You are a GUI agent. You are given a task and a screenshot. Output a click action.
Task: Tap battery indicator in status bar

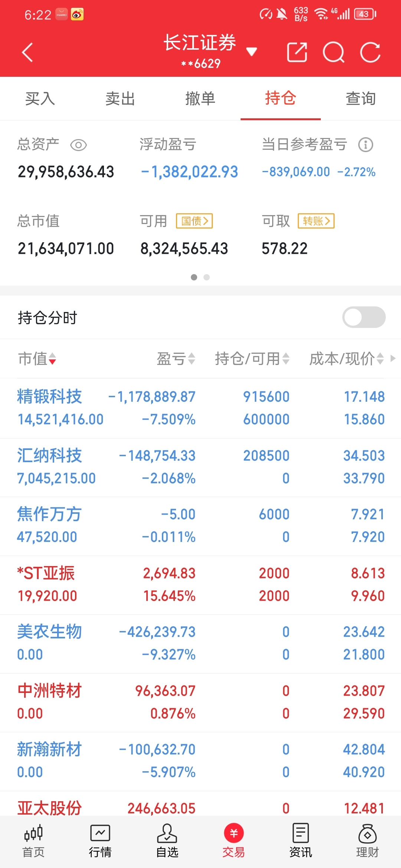point(366,14)
